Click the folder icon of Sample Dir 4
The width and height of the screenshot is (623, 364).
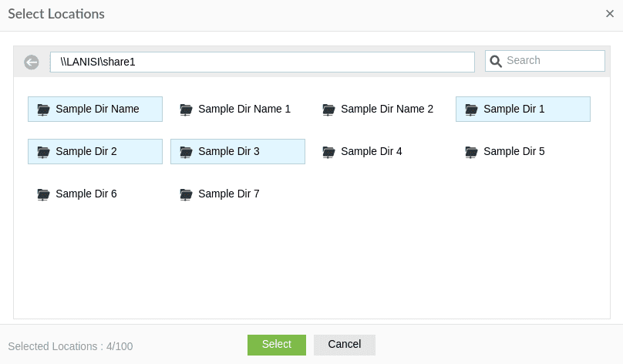click(328, 152)
